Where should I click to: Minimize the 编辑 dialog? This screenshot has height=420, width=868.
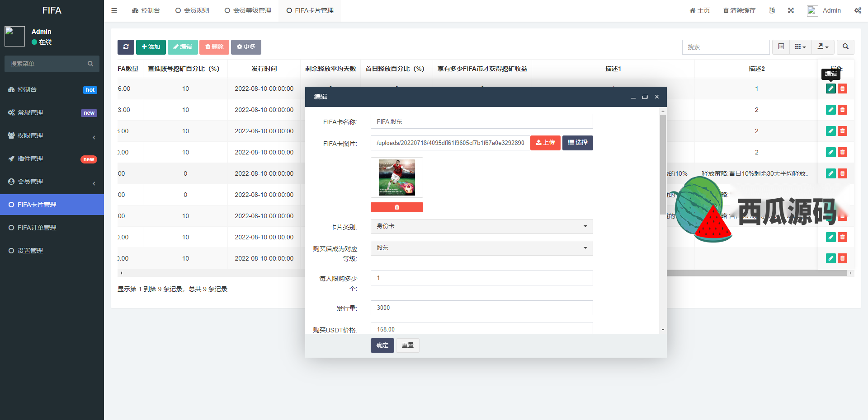coord(633,97)
